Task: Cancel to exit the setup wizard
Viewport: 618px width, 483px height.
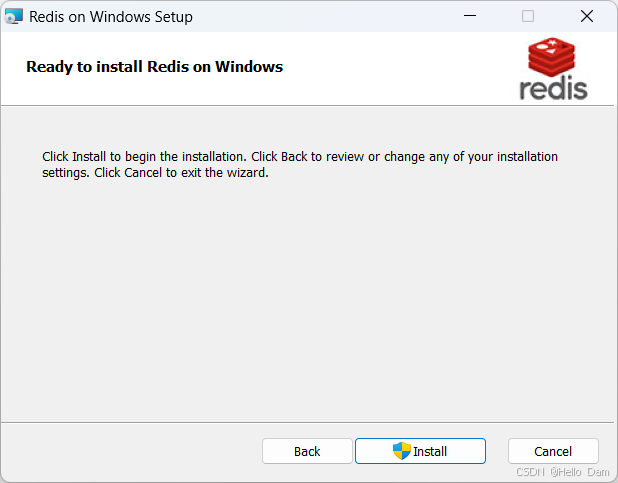Action: (x=553, y=451)
